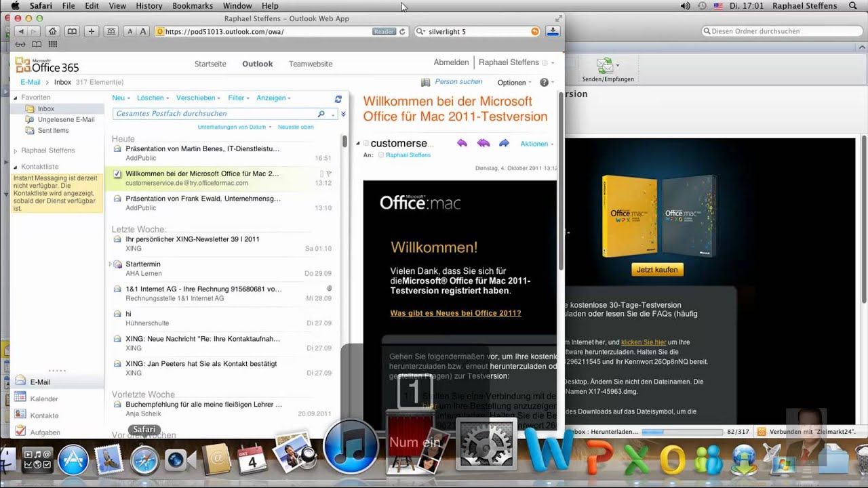Click the add bookmark plus button
The image size is (868, 488).
pos(92,32)
